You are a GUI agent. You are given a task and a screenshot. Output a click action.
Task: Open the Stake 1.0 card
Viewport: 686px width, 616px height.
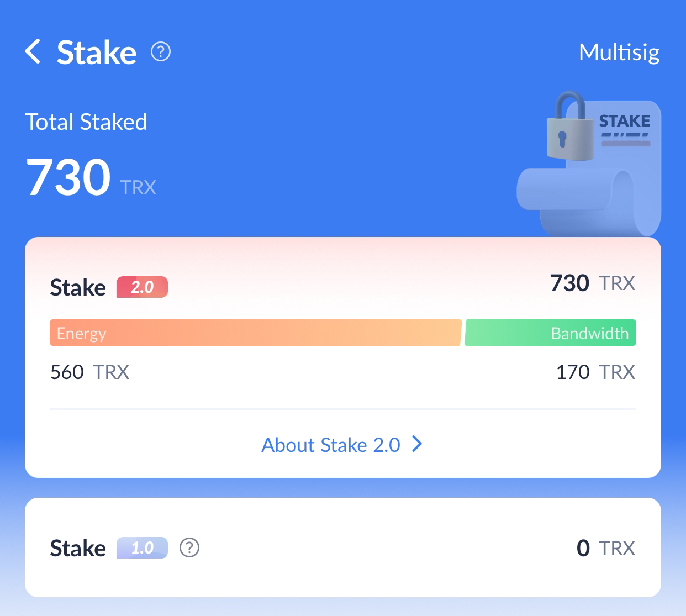click(x=343, y=547)
